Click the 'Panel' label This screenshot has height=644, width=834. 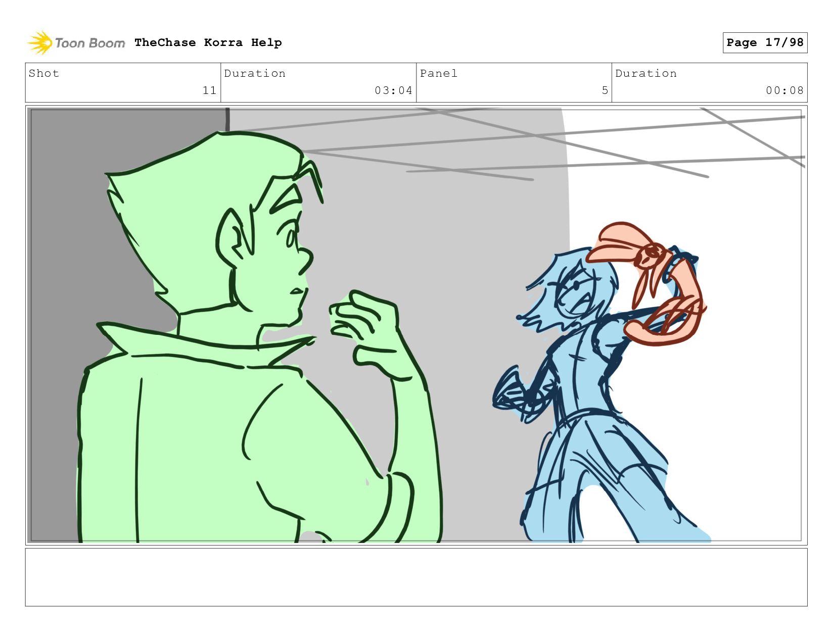[x=439, y=73]
